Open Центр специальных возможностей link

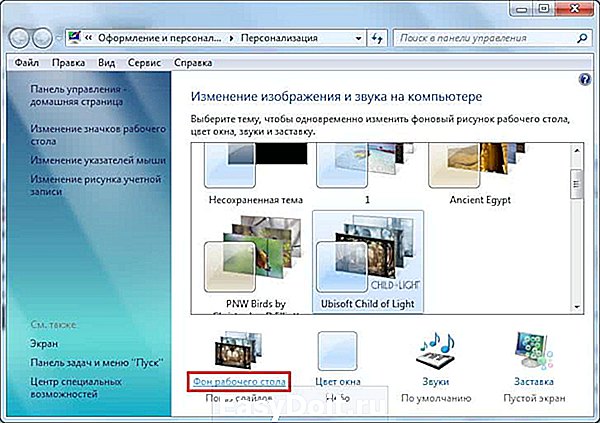click(76, 388)
